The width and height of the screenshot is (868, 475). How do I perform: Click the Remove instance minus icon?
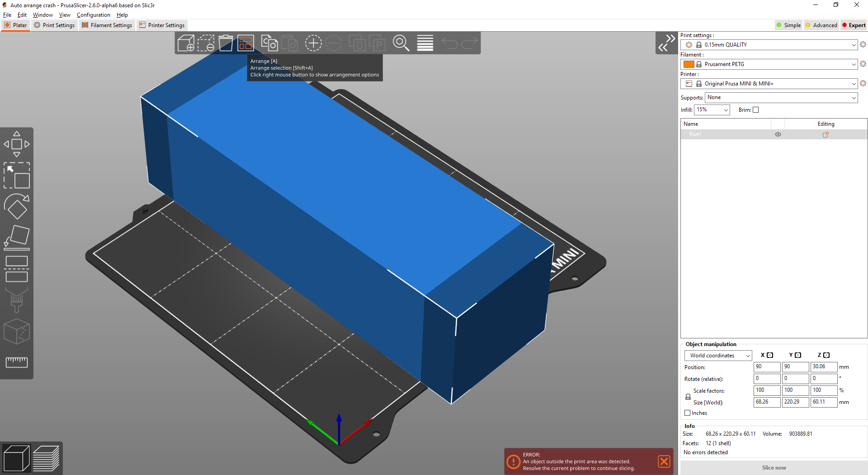click(x=334, y=43)
